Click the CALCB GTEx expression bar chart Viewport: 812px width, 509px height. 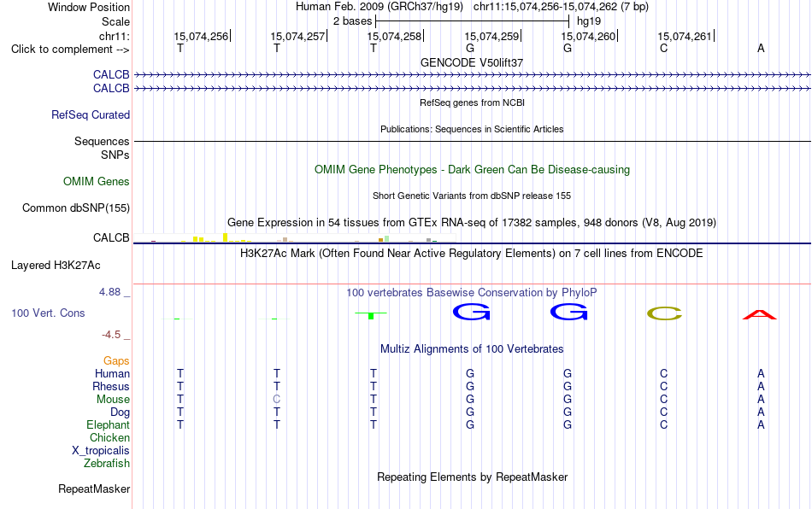294,238
